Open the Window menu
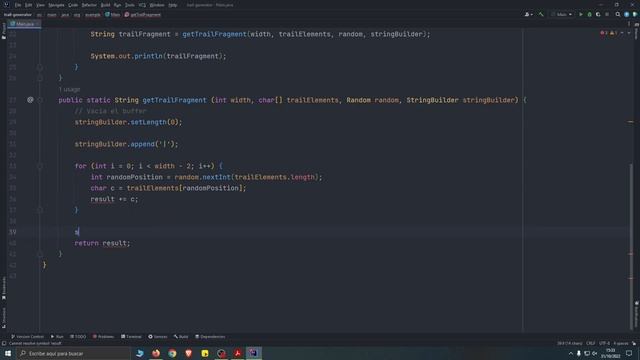 point(157,5)
